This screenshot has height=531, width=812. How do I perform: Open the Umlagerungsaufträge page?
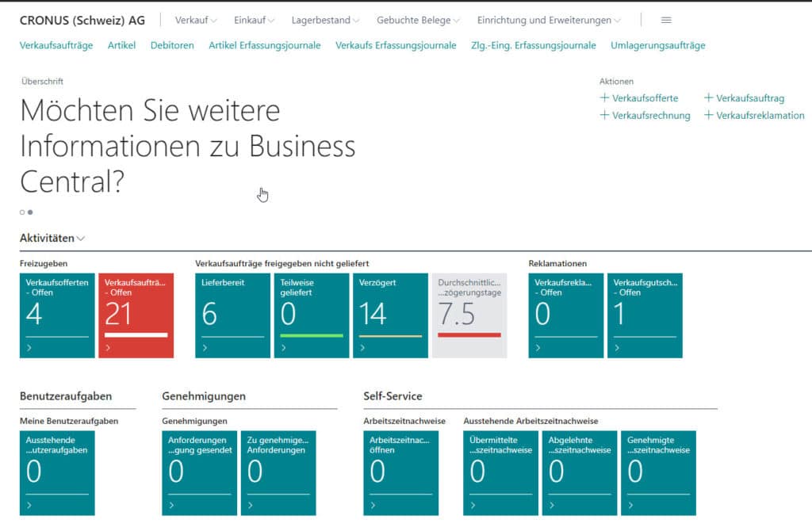tap(657, 45)
